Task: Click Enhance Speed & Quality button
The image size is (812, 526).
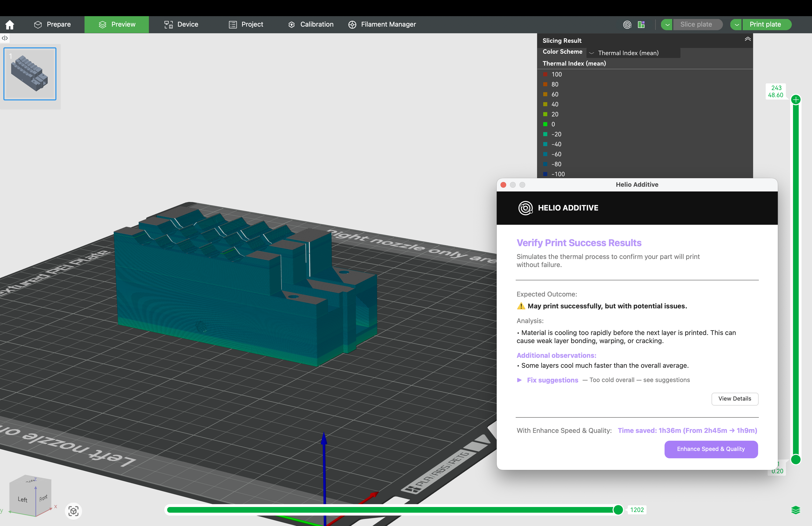Action: [x=711, y=449]
